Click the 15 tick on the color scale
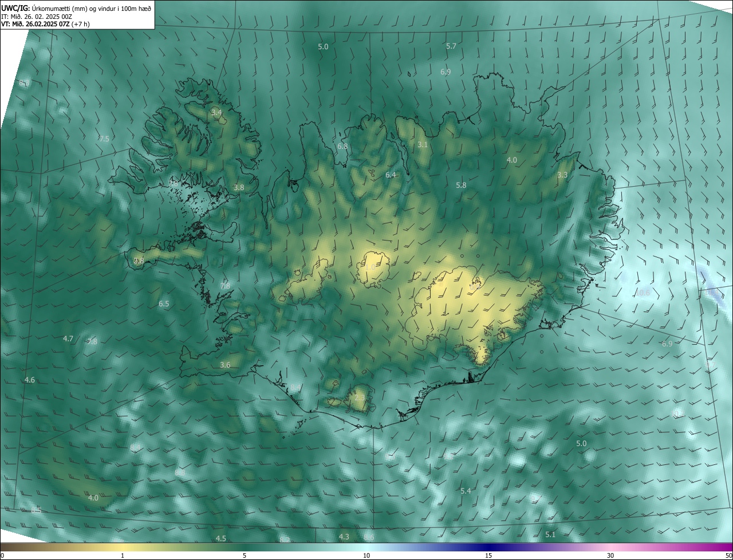Image resolution: width=733 pixels, height=560 pixels. (x=488, y=556)
